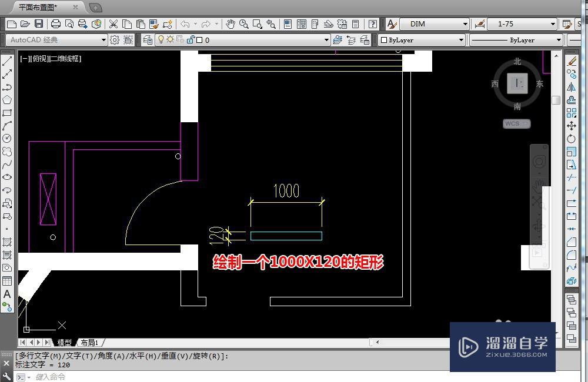Jump to first layout tab arrow
Screen dimensions: 588x382
23,342
